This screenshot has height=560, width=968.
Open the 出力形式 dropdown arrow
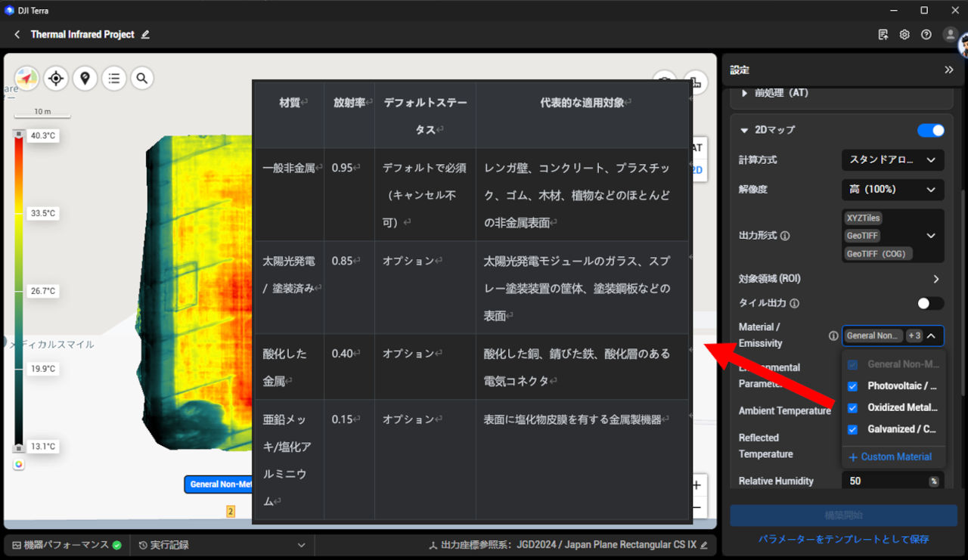pos(931,236)
